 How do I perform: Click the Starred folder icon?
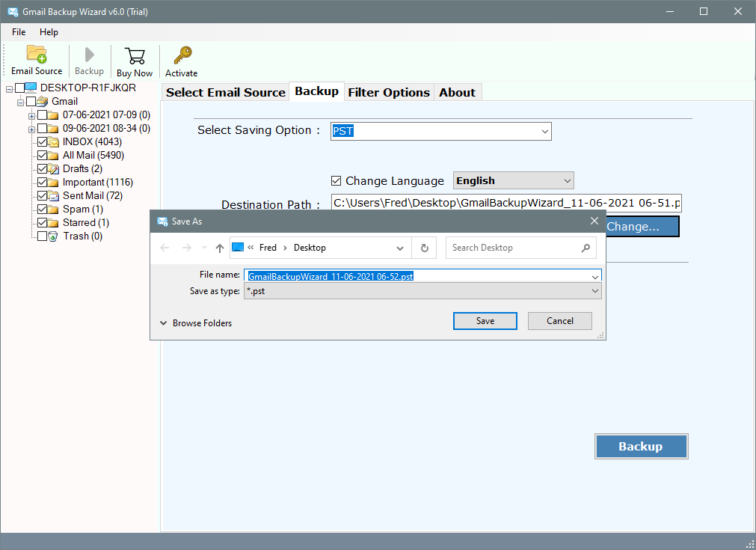coord(54,223)
